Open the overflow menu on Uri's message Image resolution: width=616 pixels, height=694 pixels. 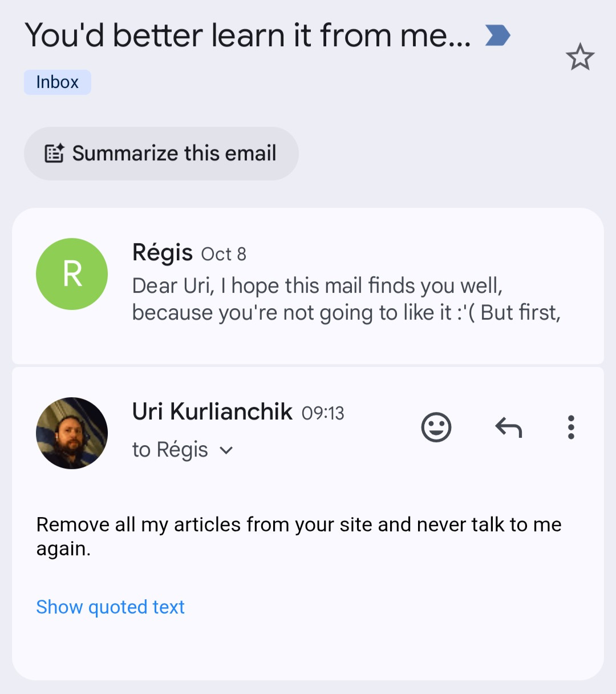tap(570, 426)
